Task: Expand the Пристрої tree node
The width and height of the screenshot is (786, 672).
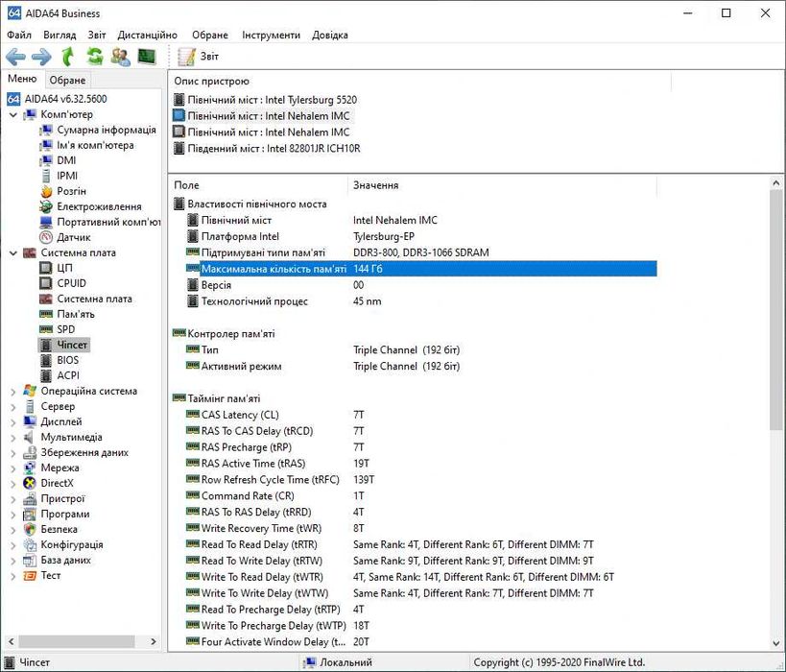Action: click(13, 499)
